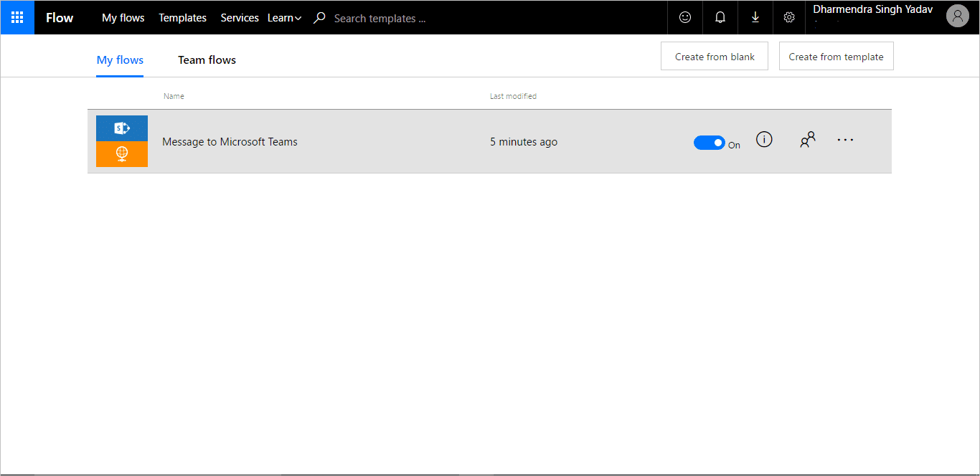
Task: Open My flows in the top navigation
Action: [x=123, y=18]
